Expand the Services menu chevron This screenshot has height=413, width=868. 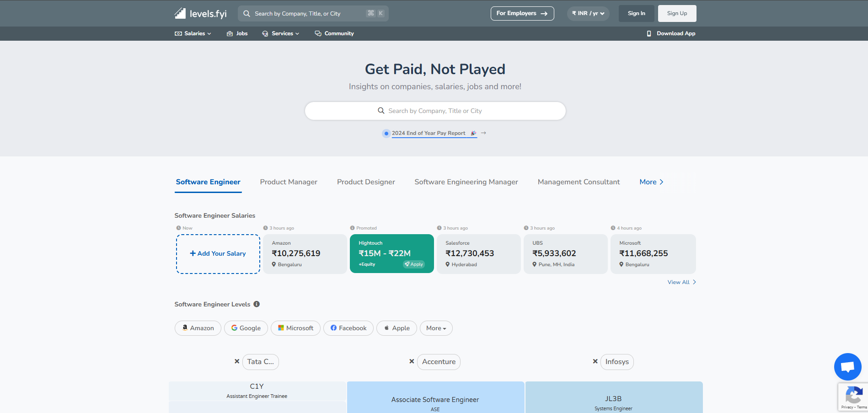297,33
